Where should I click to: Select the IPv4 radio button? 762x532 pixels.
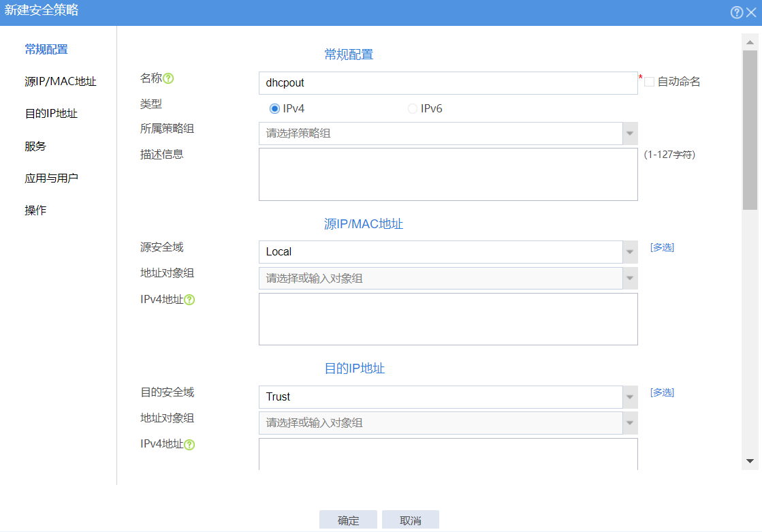pos(274,108)
